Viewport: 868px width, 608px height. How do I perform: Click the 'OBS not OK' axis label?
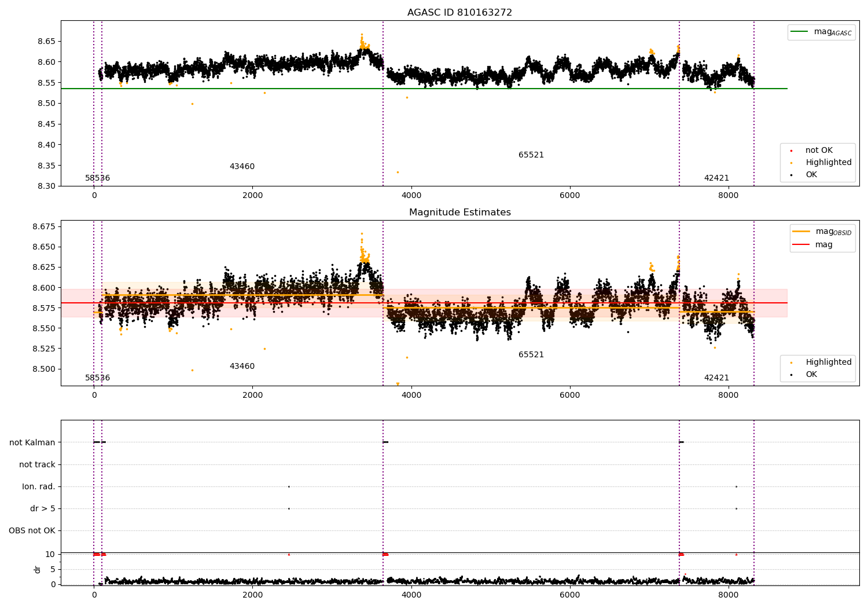(x=32, y=531)
